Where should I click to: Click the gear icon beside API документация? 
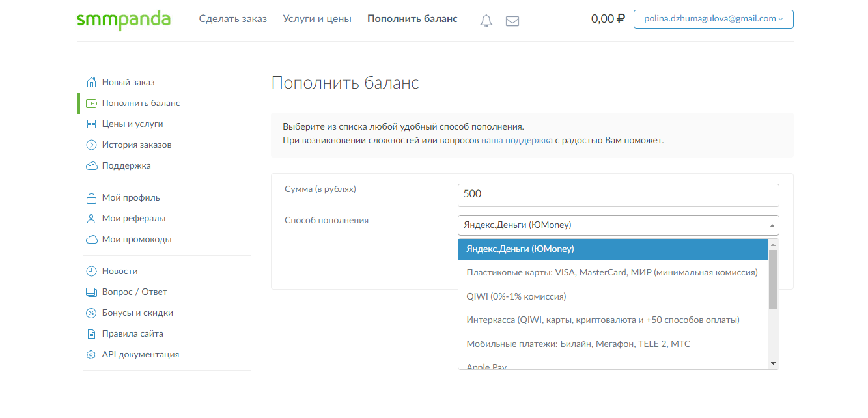[91, 355]
